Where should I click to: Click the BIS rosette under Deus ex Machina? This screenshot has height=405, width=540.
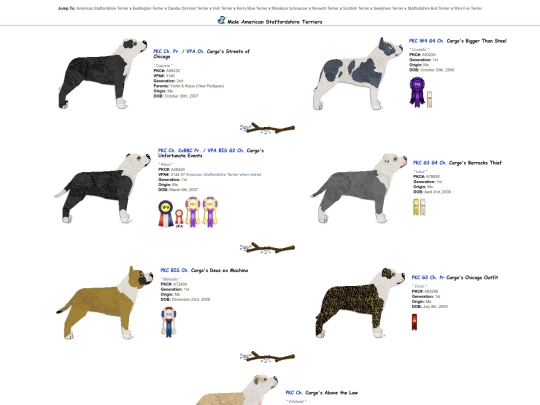[169, 322]
